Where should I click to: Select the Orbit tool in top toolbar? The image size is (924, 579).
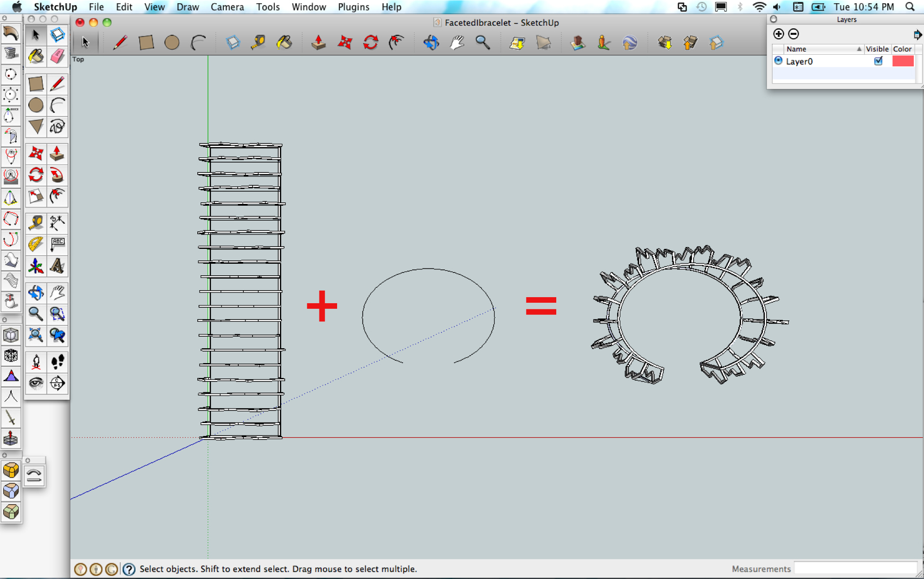coord(431,43)
